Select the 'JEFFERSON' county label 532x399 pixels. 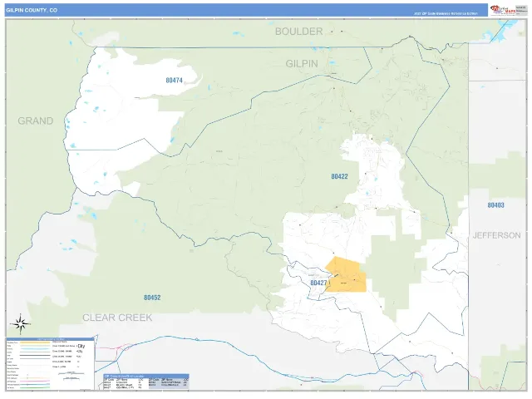(x=497, y=235)
